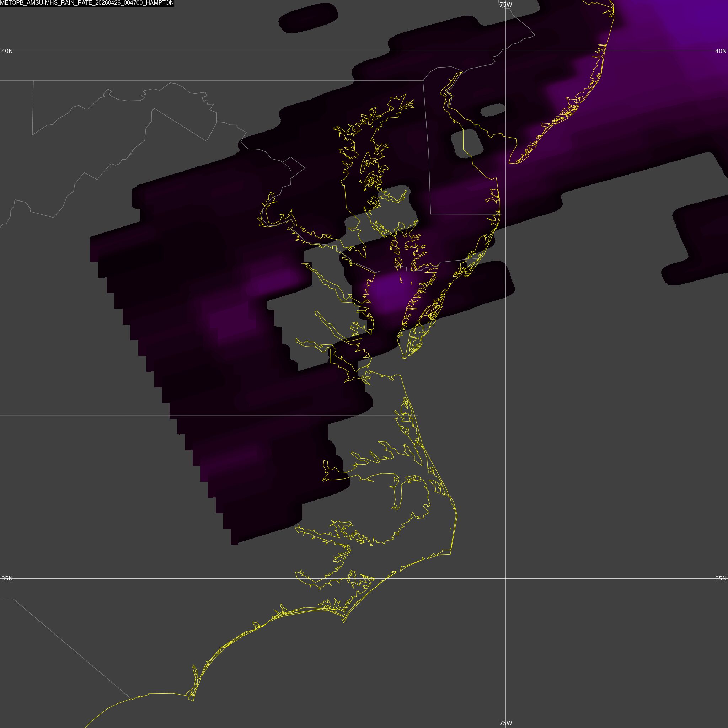Click the 35N and 75W gridline intersection
Screen dimensions: 728x728
[x=506, y=578]
